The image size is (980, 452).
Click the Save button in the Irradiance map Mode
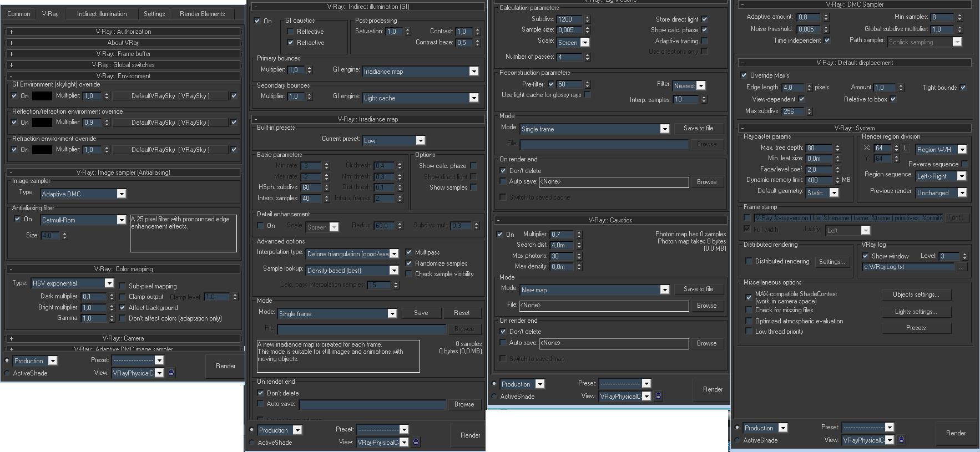click(421, 313)
